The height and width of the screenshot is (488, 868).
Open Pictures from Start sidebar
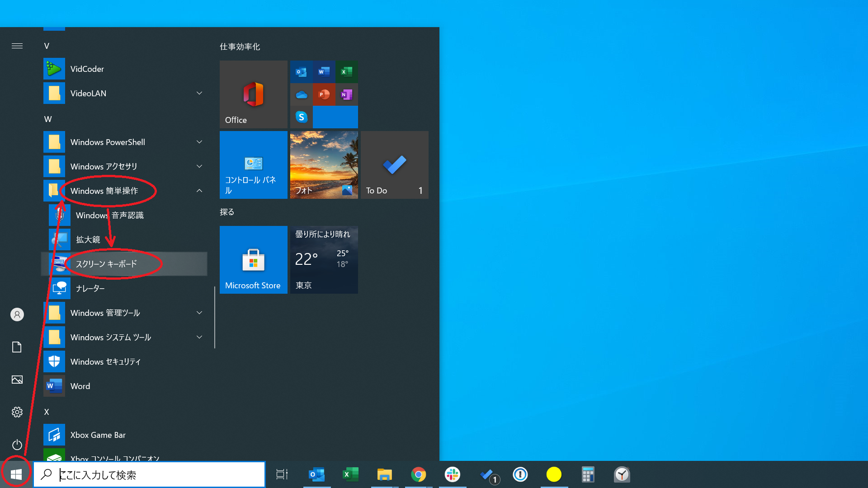pos(17,380)
